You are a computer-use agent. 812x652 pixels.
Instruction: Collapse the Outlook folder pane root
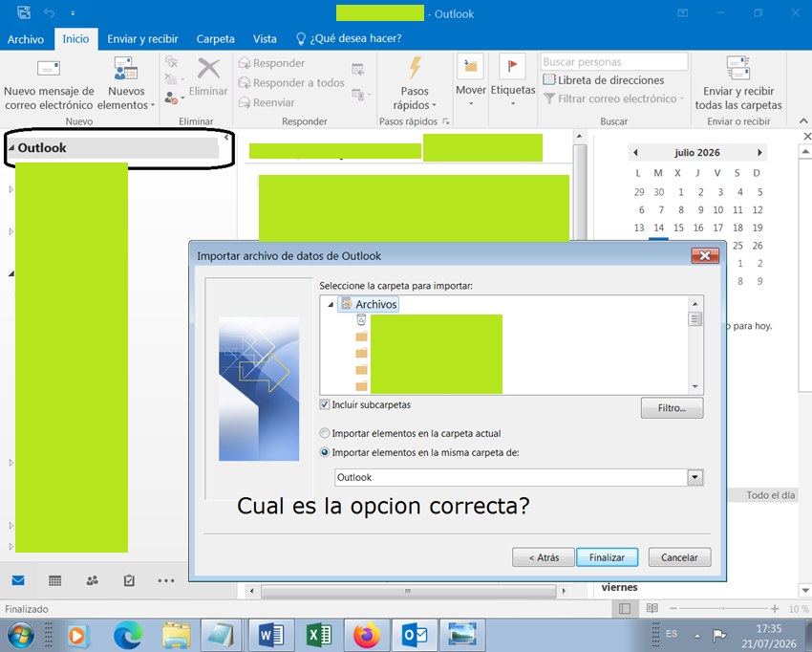pos(11,148)
